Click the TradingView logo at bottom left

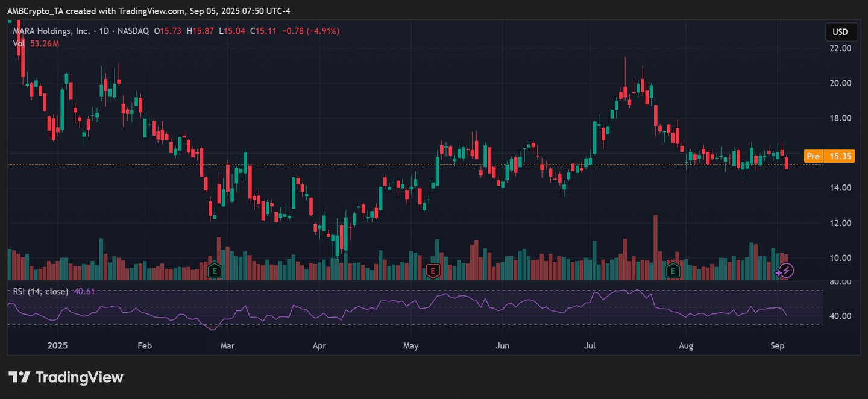[x=66, y=378]
